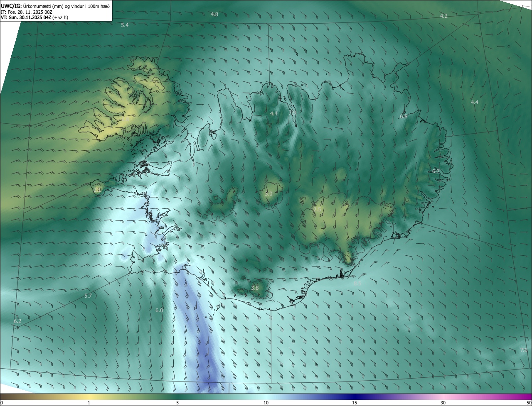Click the 6.8 value in northeast Iceland

[404, 117]
